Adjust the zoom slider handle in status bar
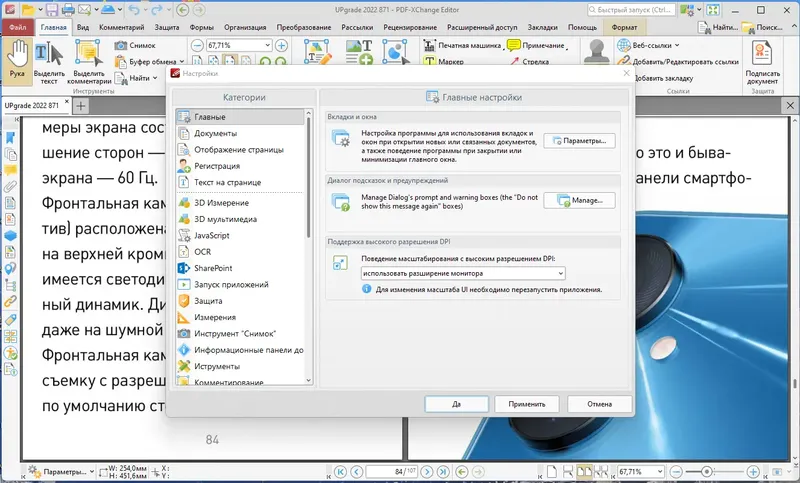 click(x=707, y=472)
